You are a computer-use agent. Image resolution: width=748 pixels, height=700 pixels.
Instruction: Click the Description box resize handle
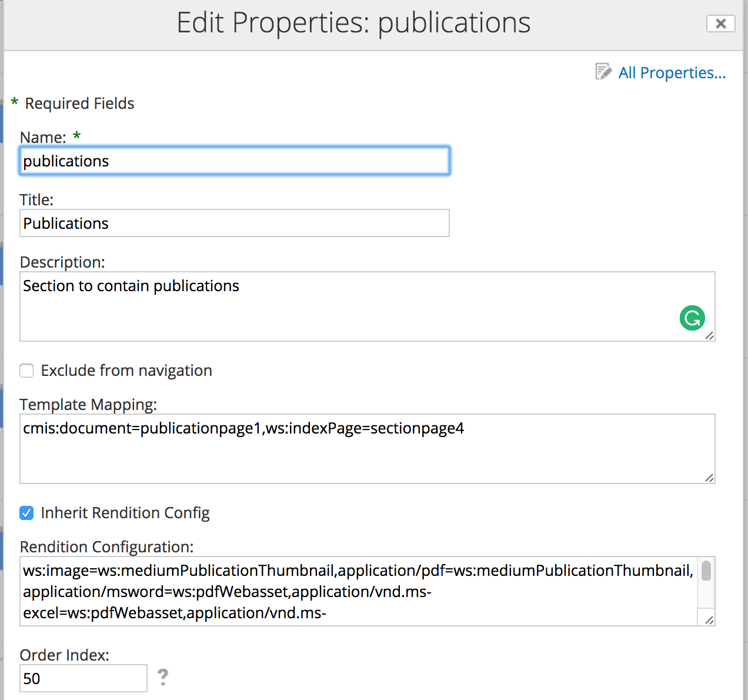click(x=709, y=335)
